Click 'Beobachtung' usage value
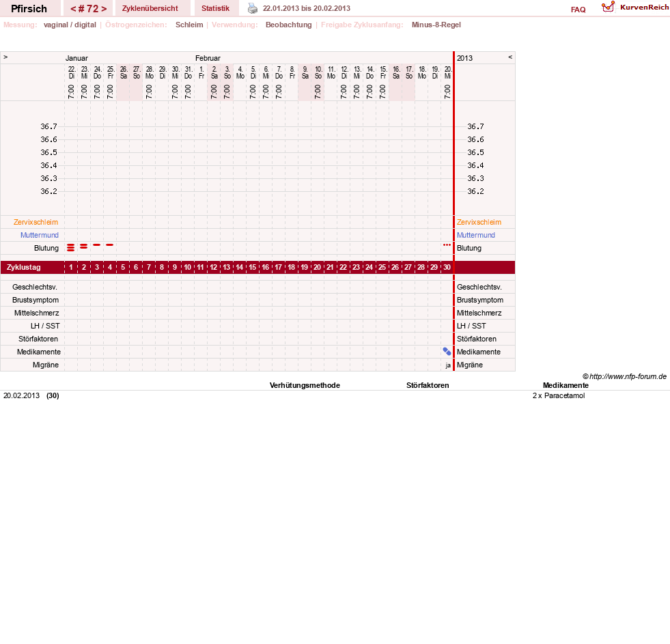Image resolution: width=670 pixels, height=644 pixels. click(x=289, y=25)
